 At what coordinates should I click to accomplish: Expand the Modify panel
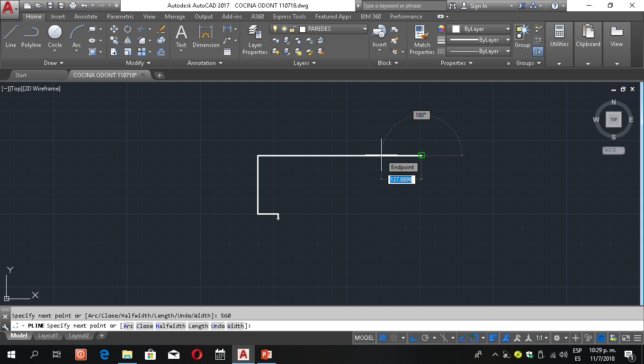138,63
